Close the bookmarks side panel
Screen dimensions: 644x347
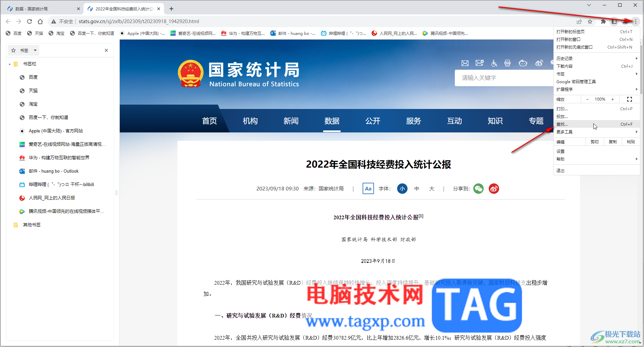[x=106, y=50]
